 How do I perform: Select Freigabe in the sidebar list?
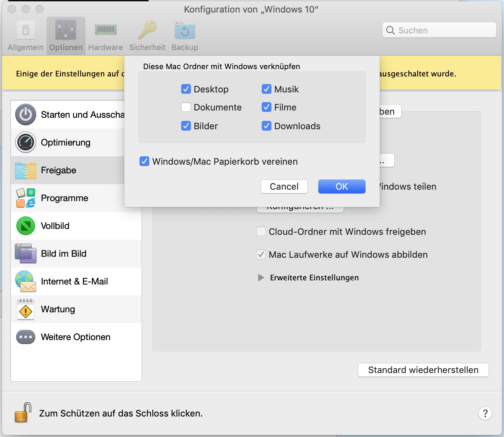(x=68, y=170)
